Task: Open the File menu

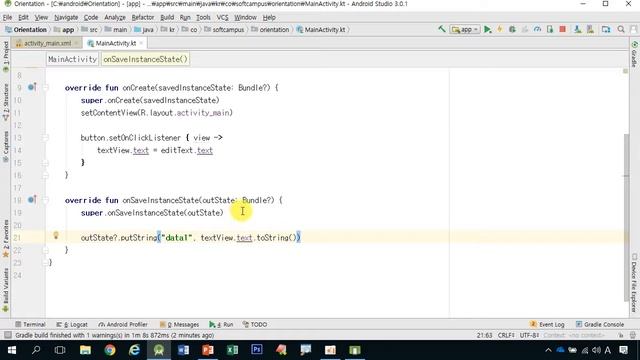Action: click(7, 17)
